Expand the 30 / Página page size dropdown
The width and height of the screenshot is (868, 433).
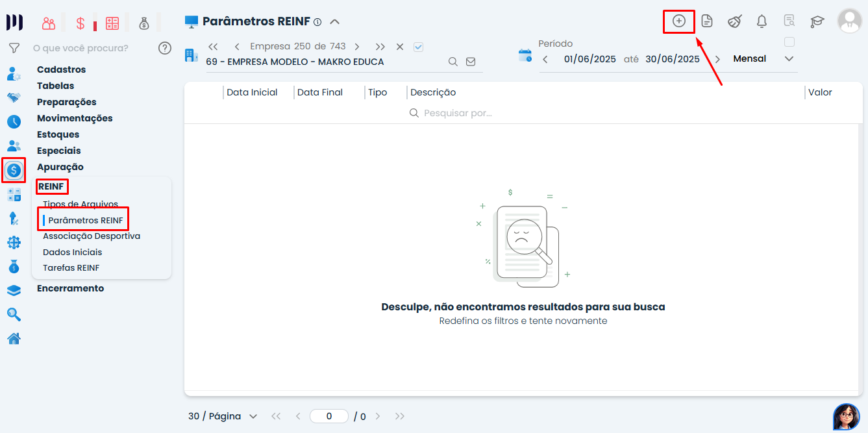223,416
